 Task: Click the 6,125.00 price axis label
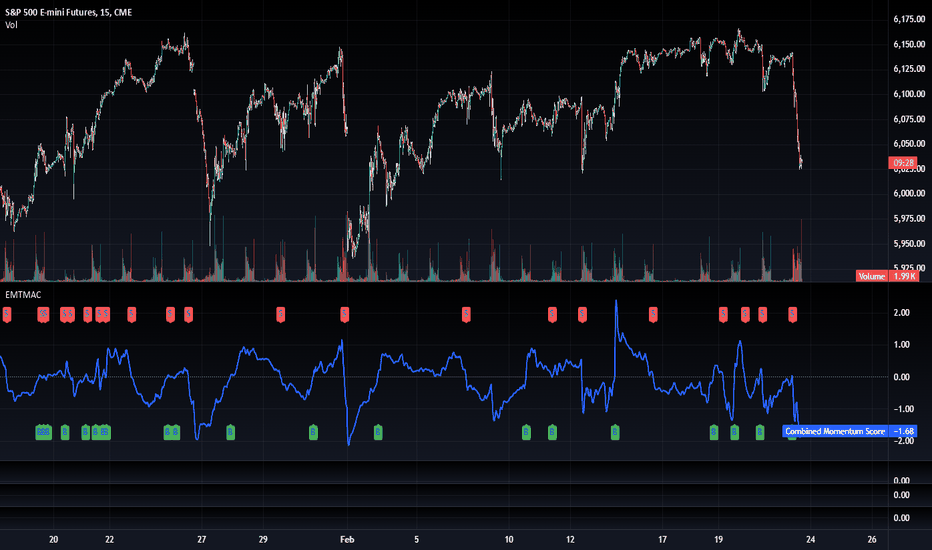point(909,69)
